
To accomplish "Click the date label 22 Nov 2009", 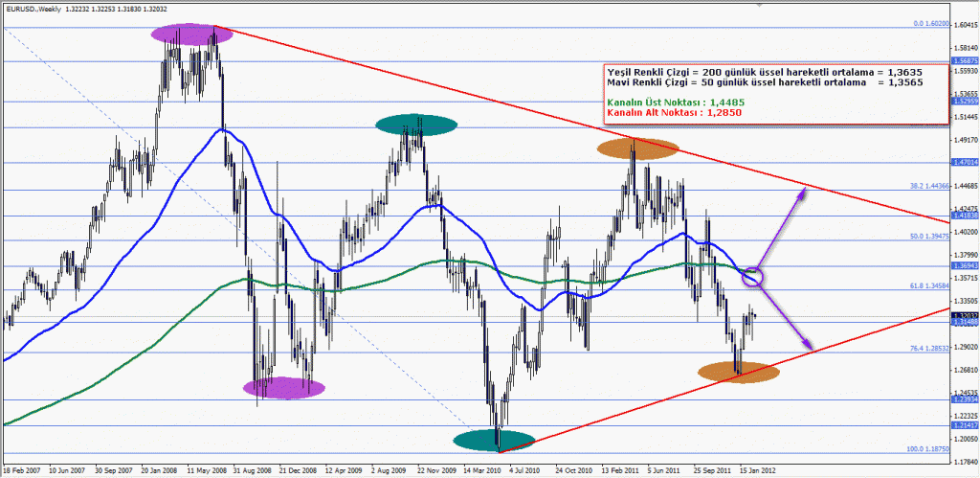I will [x=435, y=468].
